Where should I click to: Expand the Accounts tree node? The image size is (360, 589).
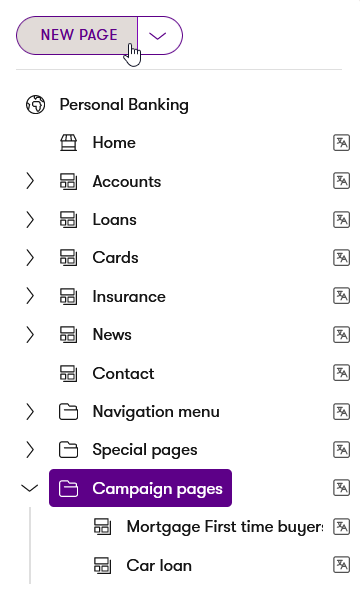(x=30, y=181)
